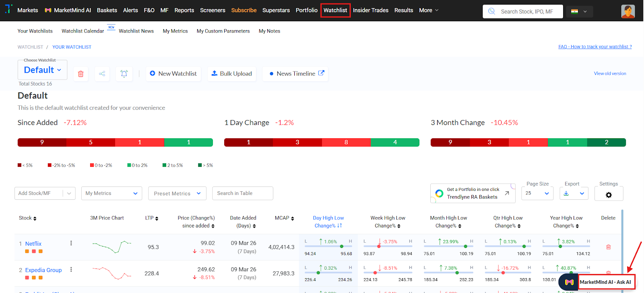The image size is (644, 293).
Task: Click the Search Stock, IPO, MF field
Action: [x=522, y=12]
